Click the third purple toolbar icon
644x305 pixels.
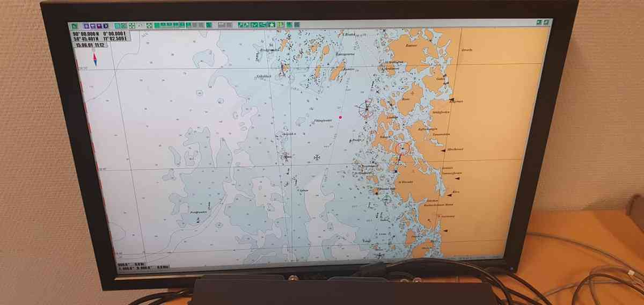click(99, 25)
